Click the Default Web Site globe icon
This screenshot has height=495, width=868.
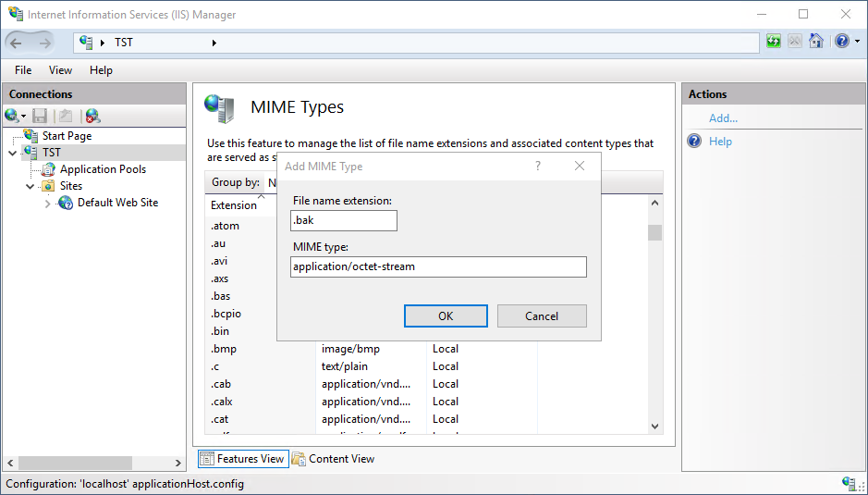click(x=66, y=203)
